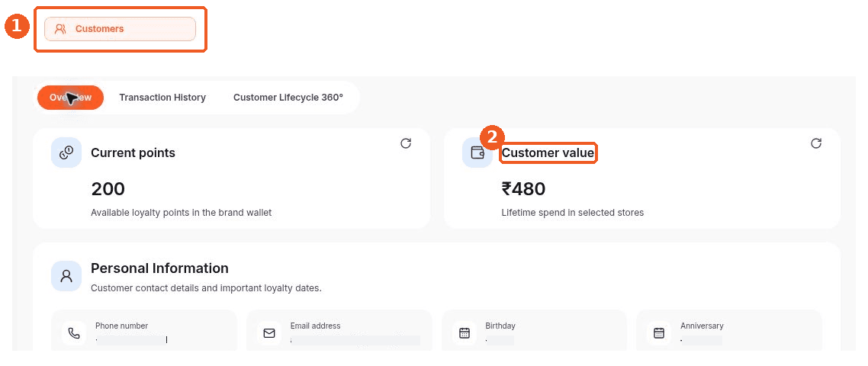This screenshot has height=366, width=868.
Task: Refresh the Current points card
Action: 406,143
